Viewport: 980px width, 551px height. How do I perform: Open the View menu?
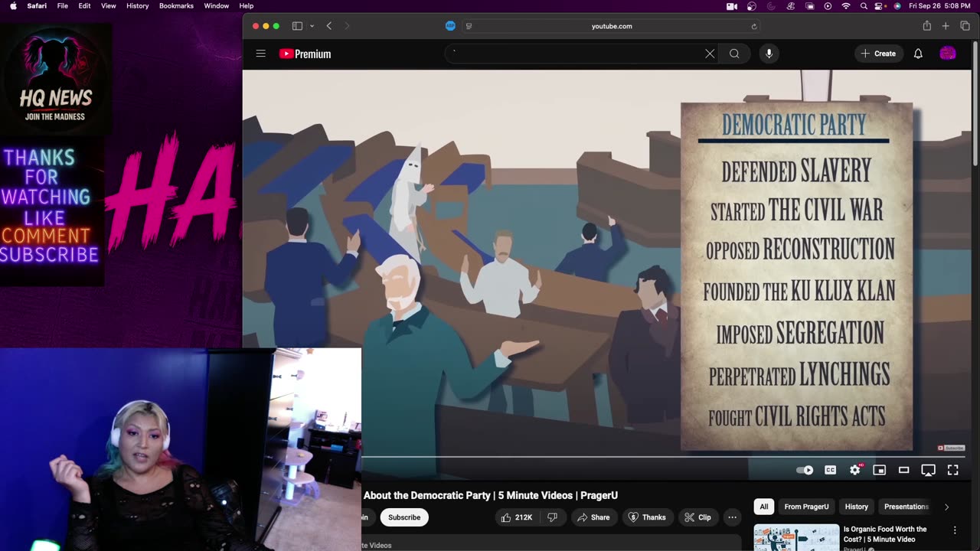[x=109, y=6]
